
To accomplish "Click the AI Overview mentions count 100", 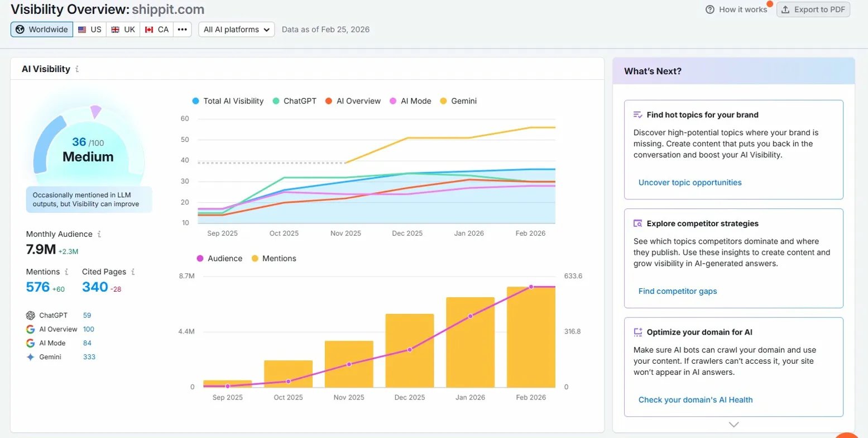I will [x=89, y=329].
